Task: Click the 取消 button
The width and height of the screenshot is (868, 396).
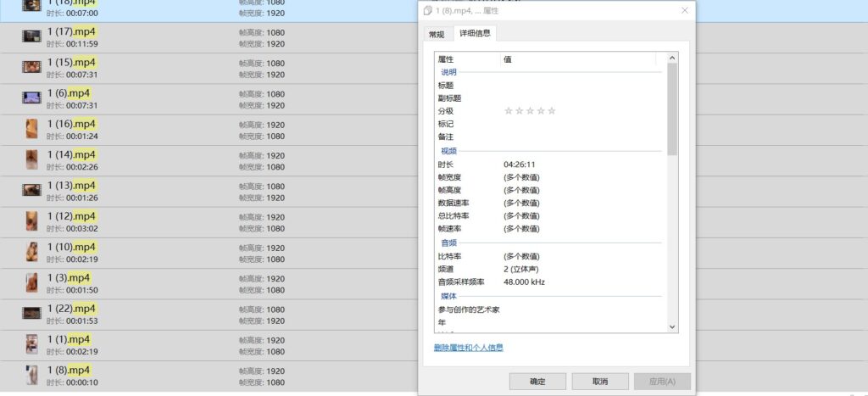Action: 600,382
